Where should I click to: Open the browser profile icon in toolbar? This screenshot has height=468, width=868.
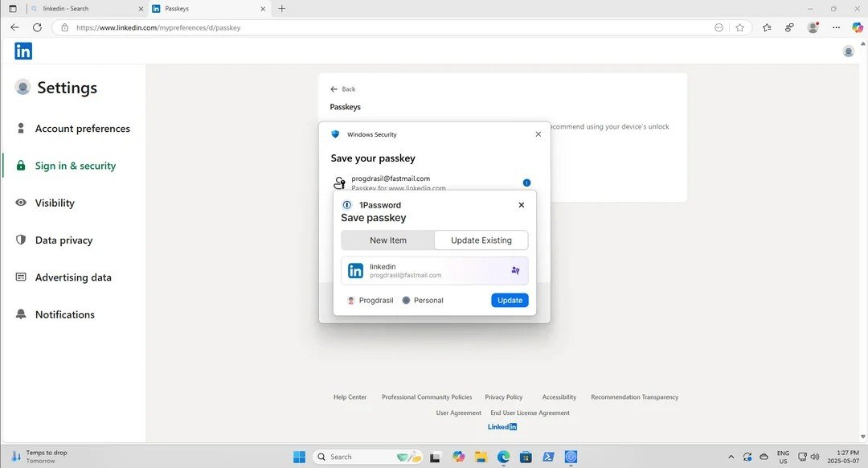pos(813,27)
